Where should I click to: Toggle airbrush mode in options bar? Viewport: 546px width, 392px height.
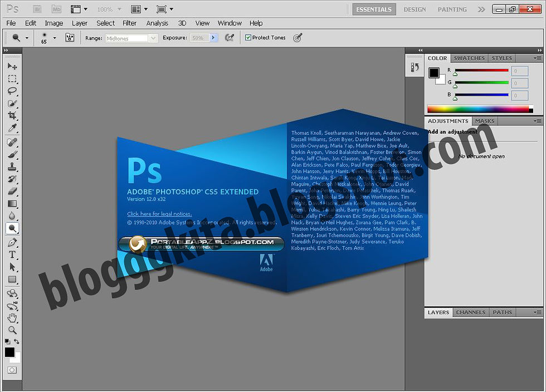pyautogui.click(x=230, y=38)
